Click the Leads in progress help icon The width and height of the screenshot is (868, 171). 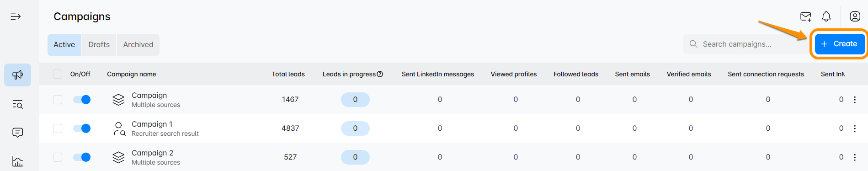click(x=380, y=74)
